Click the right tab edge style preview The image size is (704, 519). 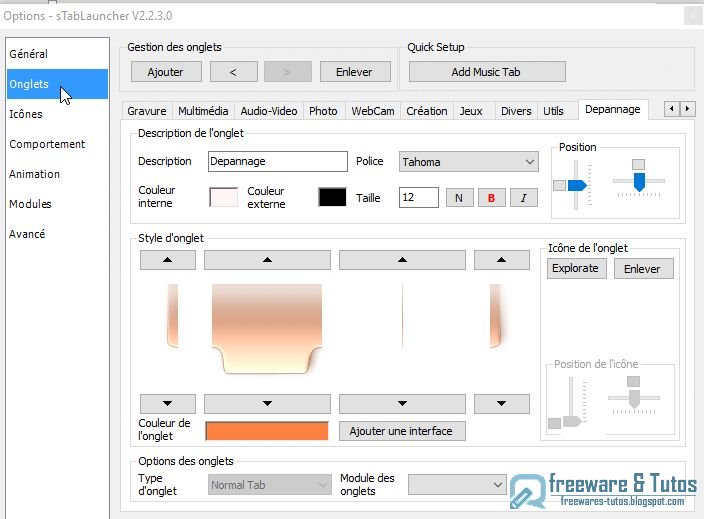496,316
